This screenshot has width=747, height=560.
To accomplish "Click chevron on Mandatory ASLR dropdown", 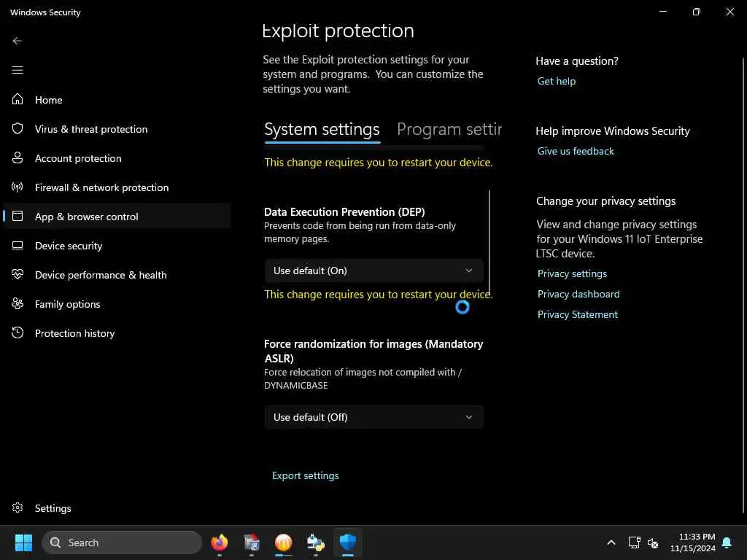I will [x=469, y=417].
